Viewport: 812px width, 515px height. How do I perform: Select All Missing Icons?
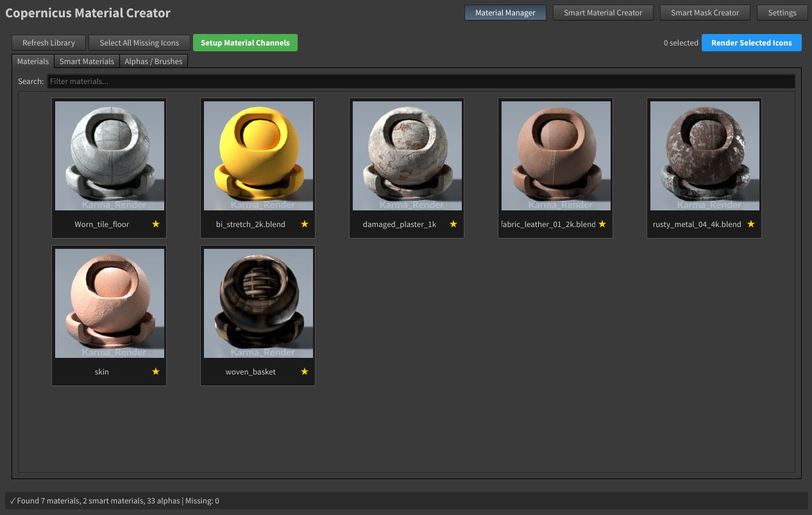[x=139, y=42]
